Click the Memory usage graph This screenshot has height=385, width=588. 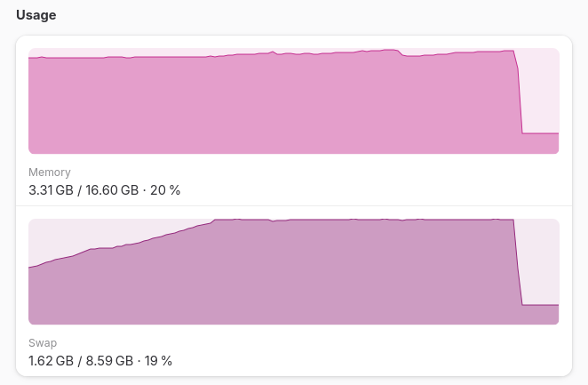[266, 102]
